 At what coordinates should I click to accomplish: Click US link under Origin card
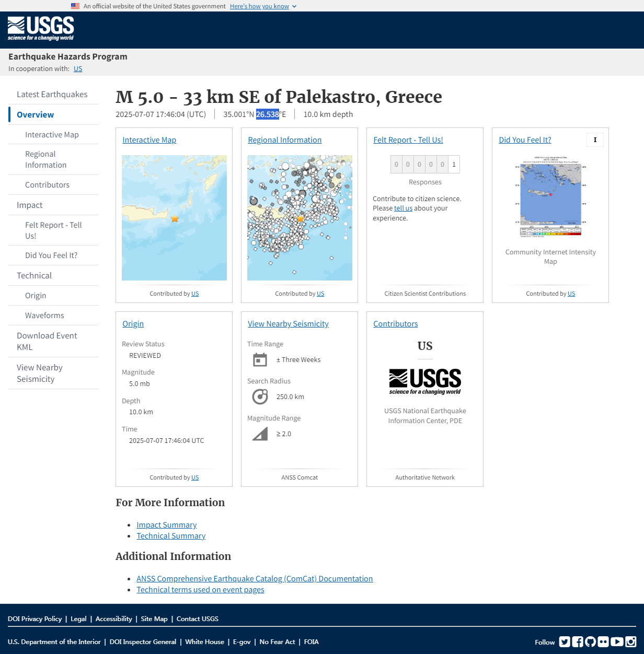(195, 477)
